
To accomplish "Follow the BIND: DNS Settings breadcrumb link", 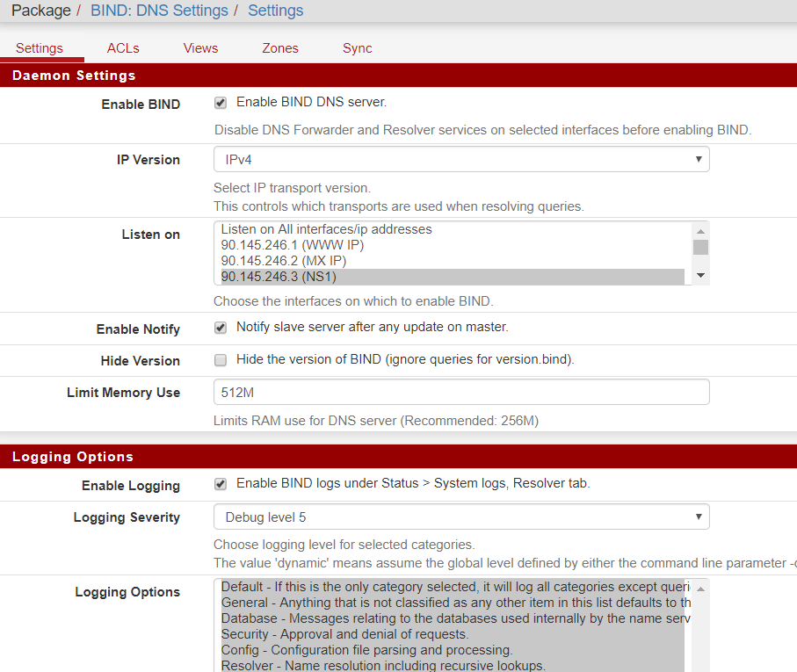I will (159, 11).
